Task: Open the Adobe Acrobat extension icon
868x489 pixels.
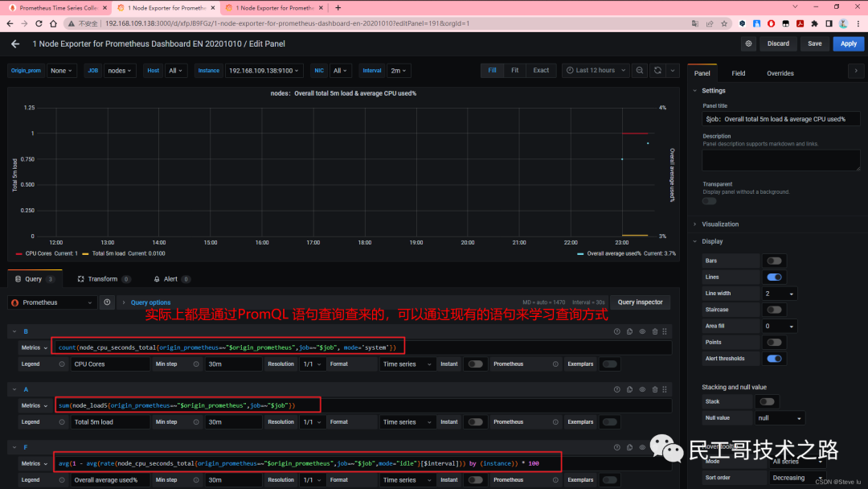Action: pyautogui.click(x=800, y=24)
